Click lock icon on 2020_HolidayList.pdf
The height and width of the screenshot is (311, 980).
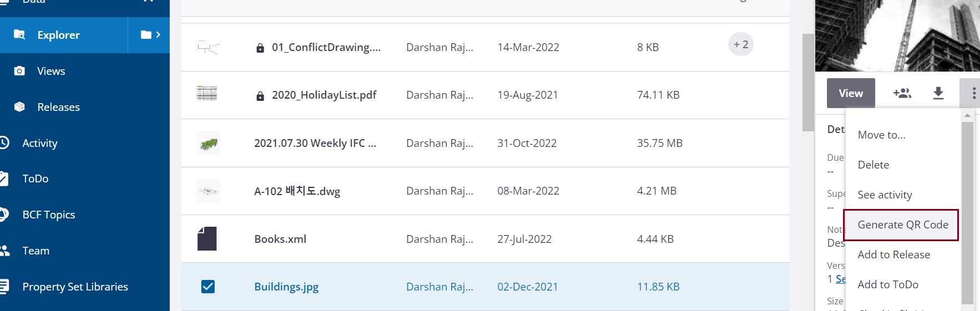coord(260,96)
